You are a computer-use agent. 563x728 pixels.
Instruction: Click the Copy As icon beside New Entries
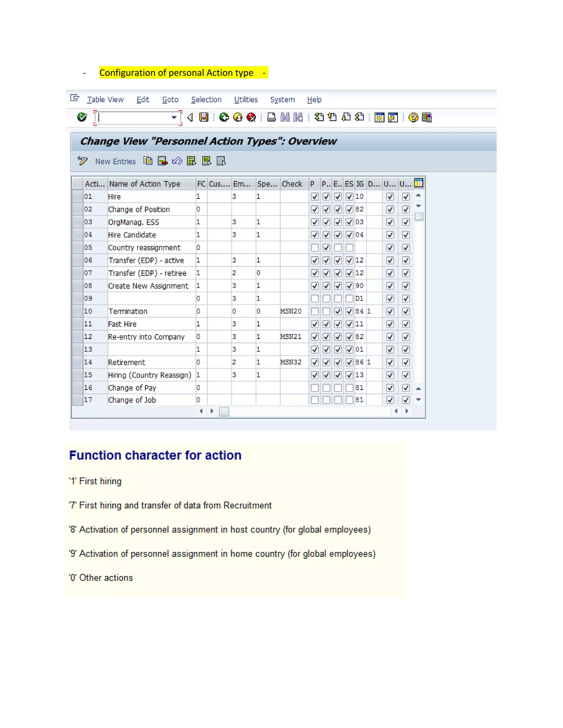coord(148,161)
